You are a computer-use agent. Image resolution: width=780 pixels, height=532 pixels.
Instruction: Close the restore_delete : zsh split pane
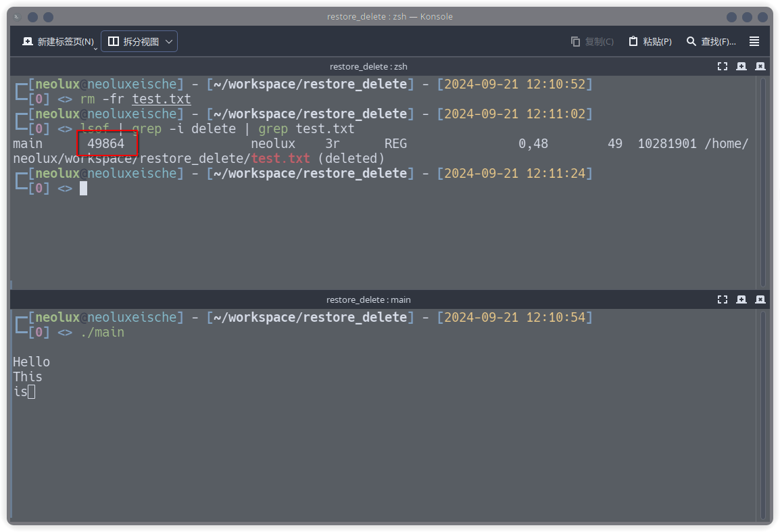[x=760, y=66]
